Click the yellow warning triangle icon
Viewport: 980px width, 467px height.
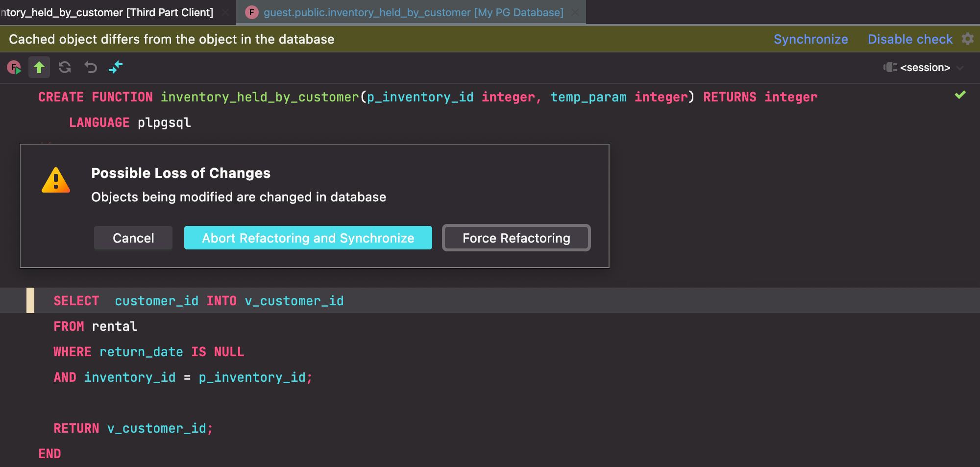(56, 180)
